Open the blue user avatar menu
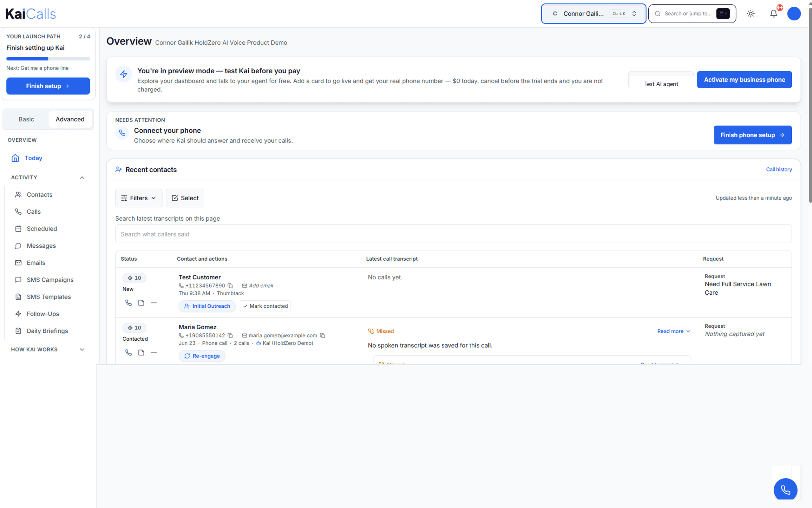This screenshot has height=508, width=812. pyautogui.click(x=794, y=14)
